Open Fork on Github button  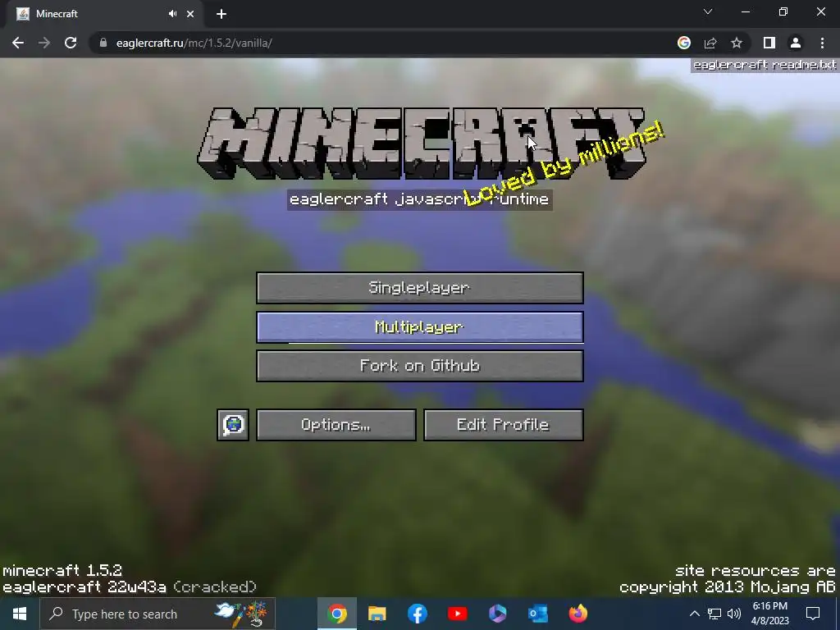click(420, 366)
